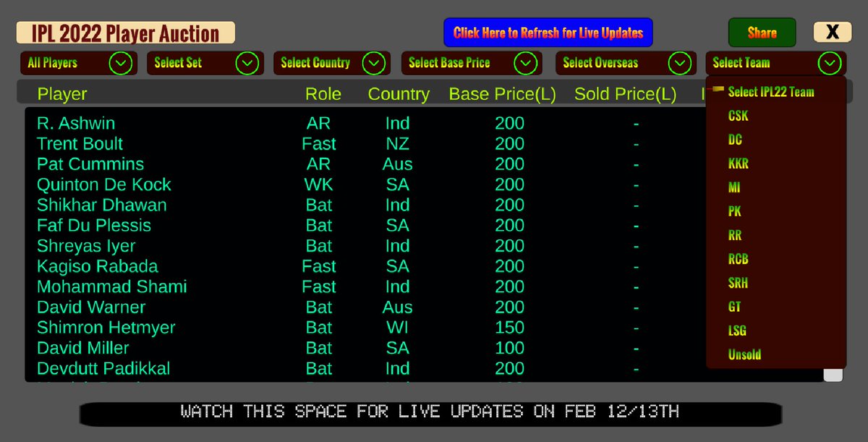Click the Role column header
The width and height of the screenshot is (868, 442).
323,94
